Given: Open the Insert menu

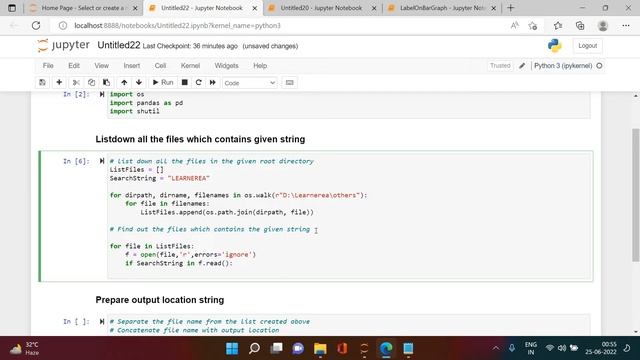Looking at the screenshot, I should (x=132, y=66).
